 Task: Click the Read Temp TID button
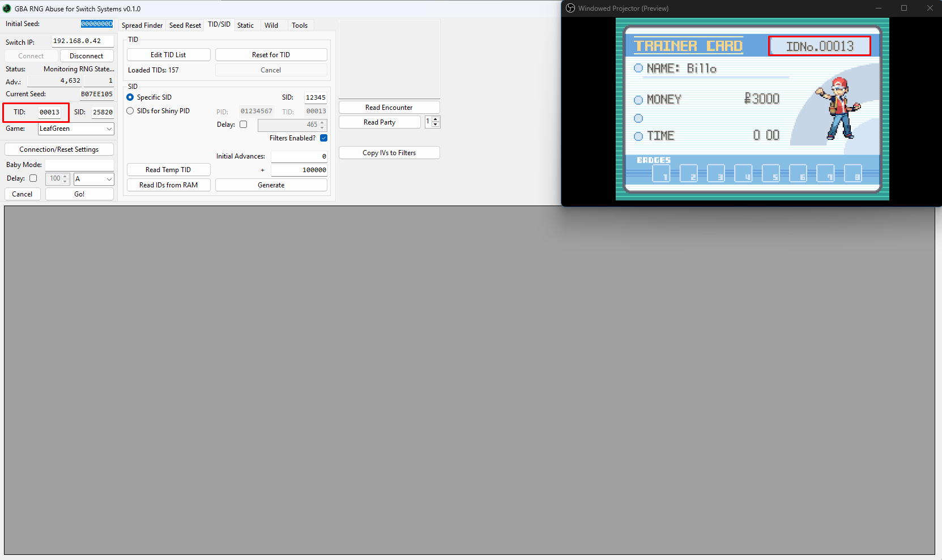(168, 170)
